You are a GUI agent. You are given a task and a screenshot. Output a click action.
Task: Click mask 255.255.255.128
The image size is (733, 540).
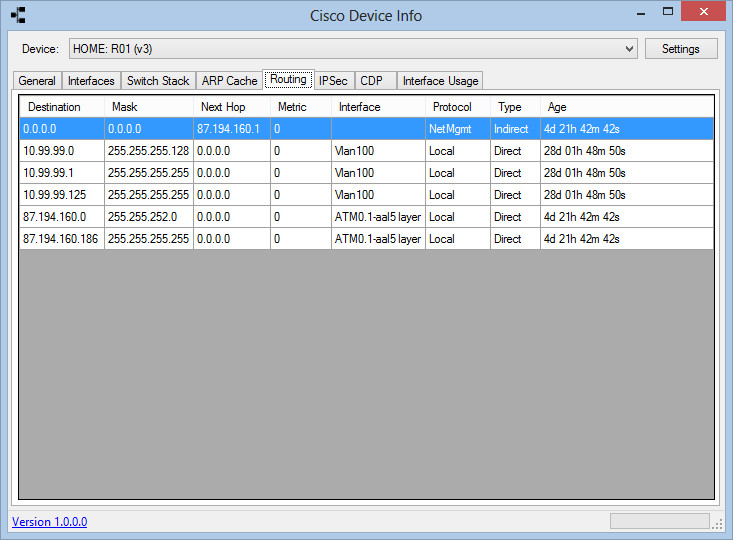point(149,151)
